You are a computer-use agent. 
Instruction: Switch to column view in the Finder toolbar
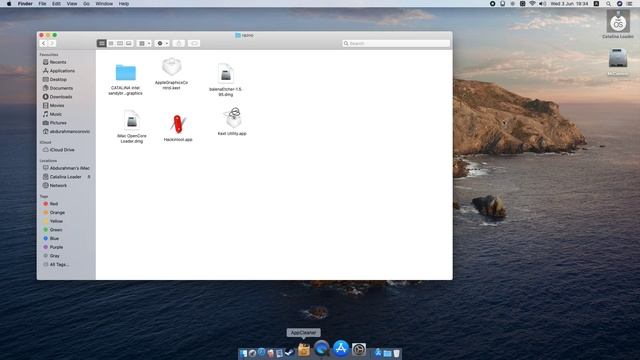pyautogui.click(x=120, y=43)
